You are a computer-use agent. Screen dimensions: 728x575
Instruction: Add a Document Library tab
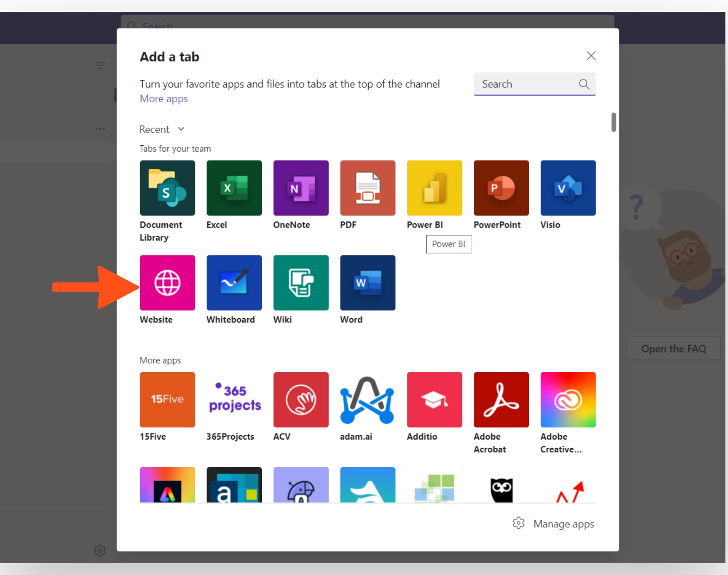(167, 188)
